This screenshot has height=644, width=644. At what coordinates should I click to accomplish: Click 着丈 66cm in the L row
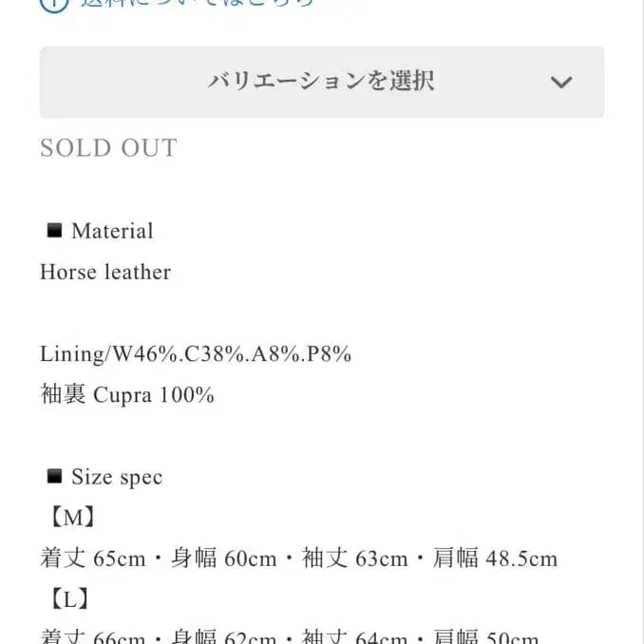coord(92,636)
